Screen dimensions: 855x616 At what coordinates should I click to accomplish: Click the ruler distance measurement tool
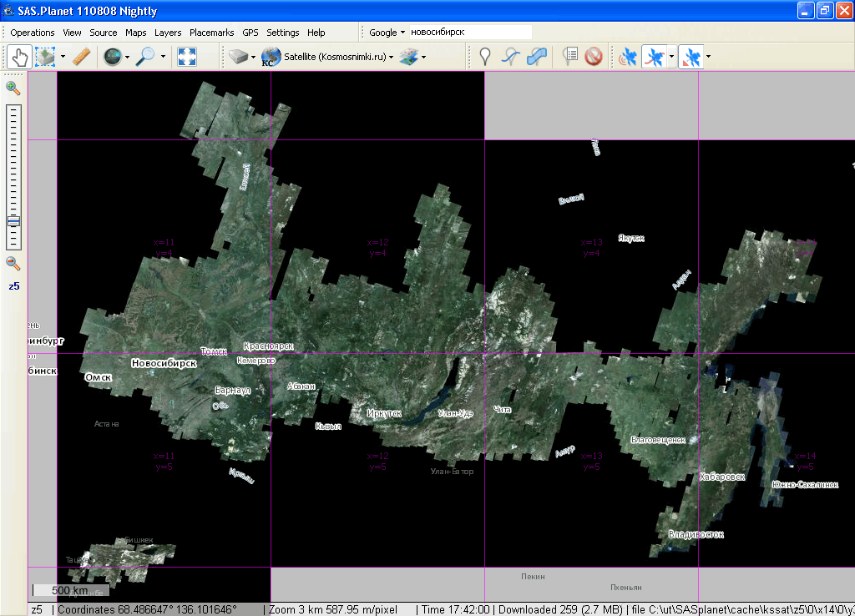pyautogui.click(x=81, y=57)
